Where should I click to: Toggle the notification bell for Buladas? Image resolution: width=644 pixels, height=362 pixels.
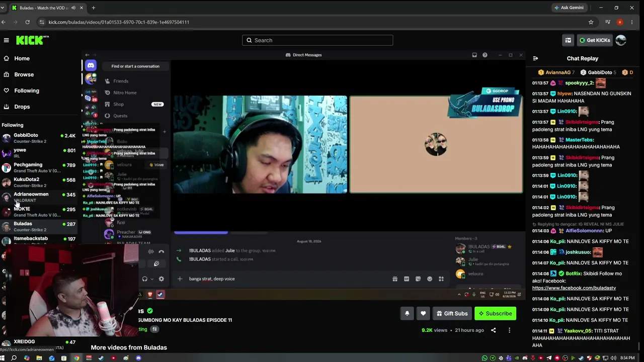[x=407, y=313]
